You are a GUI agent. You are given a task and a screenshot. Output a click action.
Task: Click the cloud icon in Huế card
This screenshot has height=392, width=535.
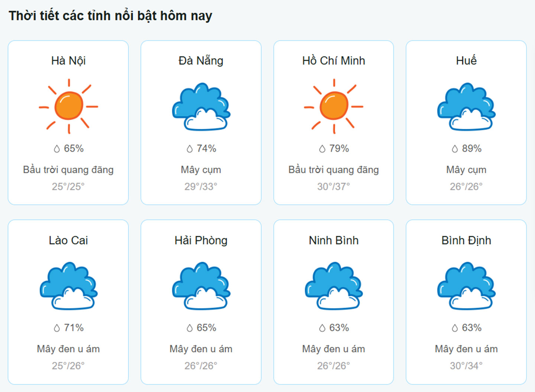[x=466, y=107]
